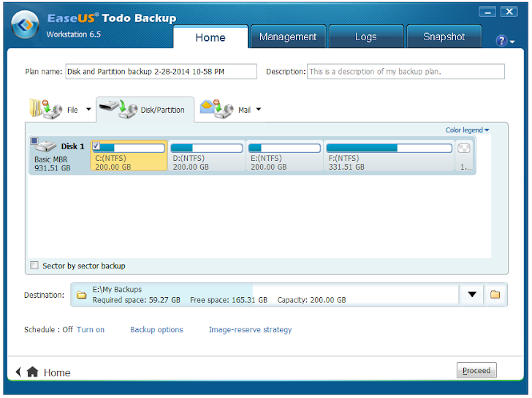The height and width of the screenshot is (398, 532).
Task: Click the F: partition usage bar
Action: (x=389, y=148)
